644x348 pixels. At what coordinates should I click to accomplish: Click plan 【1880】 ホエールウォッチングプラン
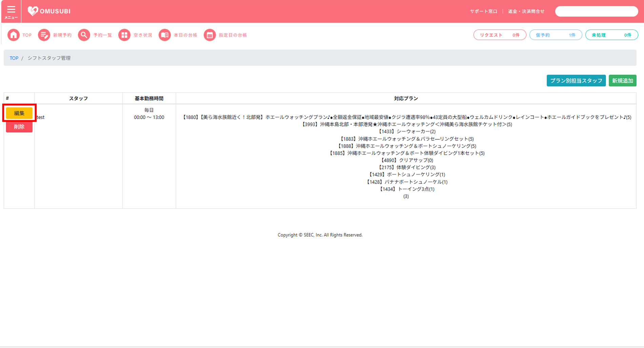pyautogui.click(x=406, y=117)
